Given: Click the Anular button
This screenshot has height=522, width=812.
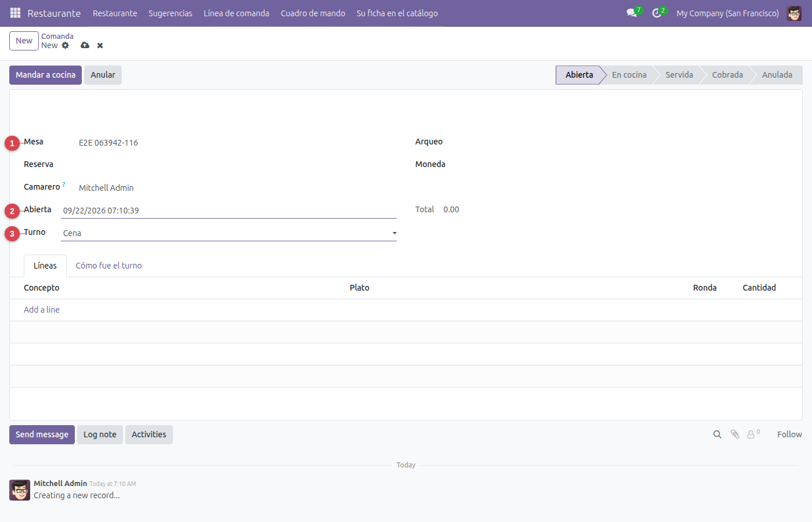Looking at the screenshot, I should point(103,75).
